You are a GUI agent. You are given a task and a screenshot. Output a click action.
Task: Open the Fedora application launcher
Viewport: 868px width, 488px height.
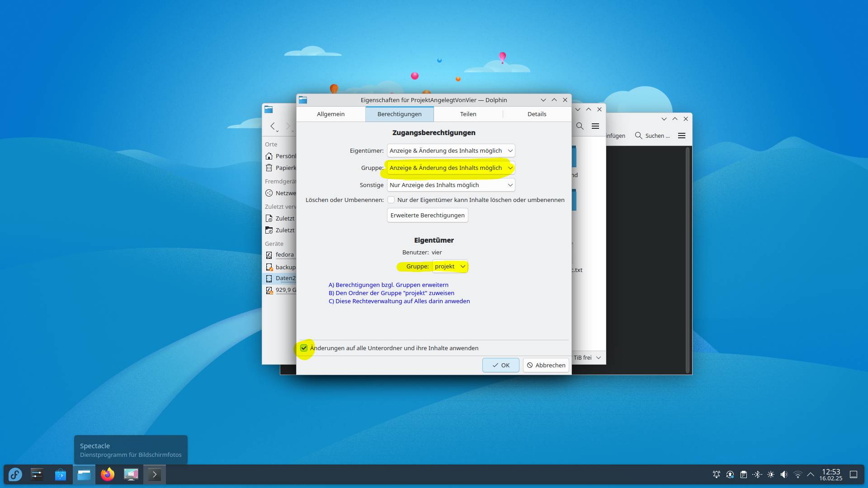[15, 474]
